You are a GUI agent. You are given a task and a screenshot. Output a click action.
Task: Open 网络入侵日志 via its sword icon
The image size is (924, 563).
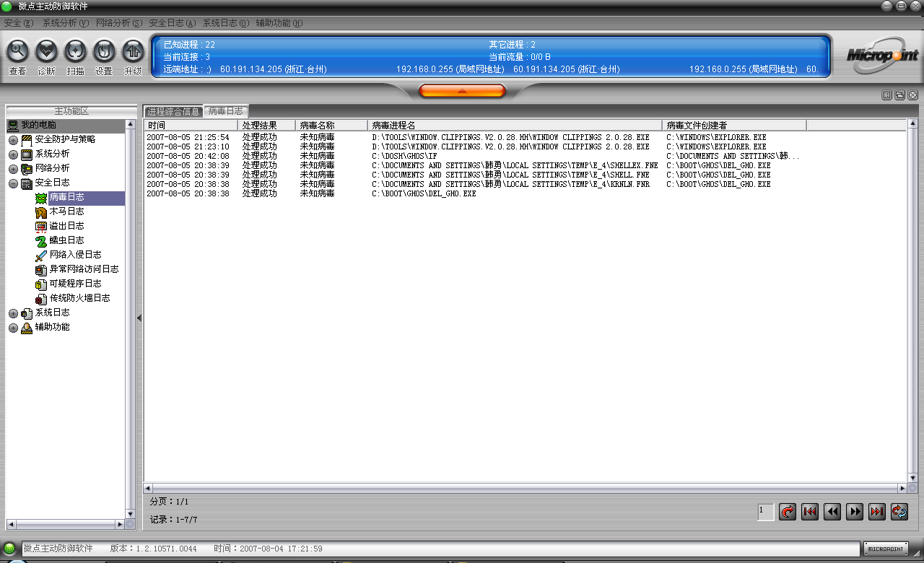[x=41, y=256]
